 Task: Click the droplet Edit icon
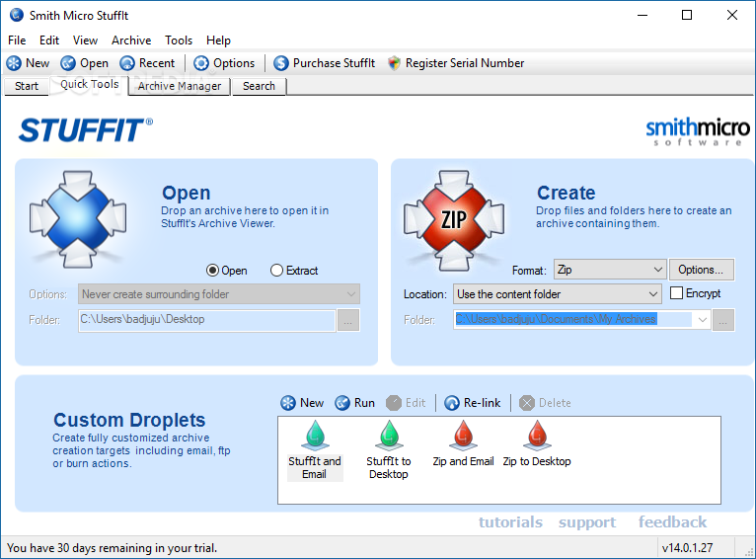click(394, 403)
